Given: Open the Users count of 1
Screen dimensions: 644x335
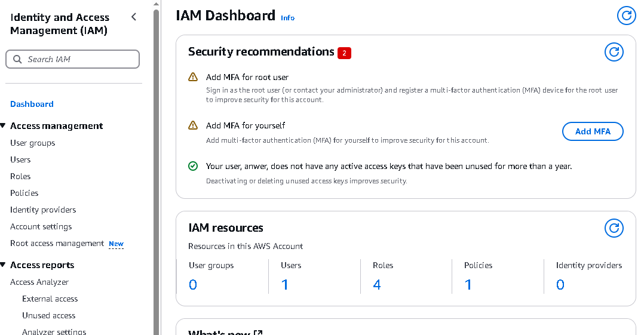Looking at the screenshot, I should coord(284,284).
